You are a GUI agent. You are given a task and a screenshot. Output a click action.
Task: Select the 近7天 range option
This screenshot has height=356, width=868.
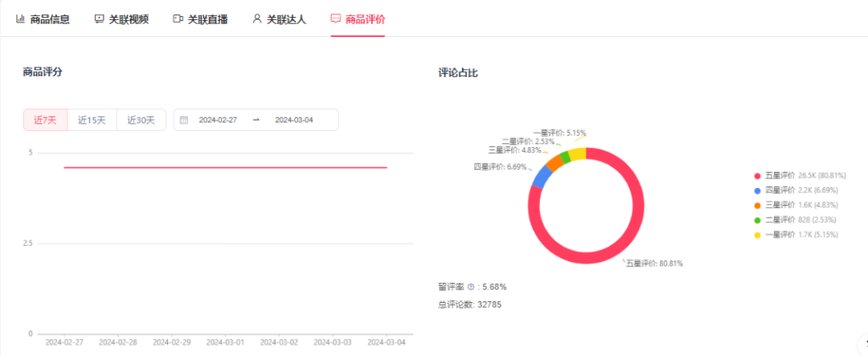(45, 120)
